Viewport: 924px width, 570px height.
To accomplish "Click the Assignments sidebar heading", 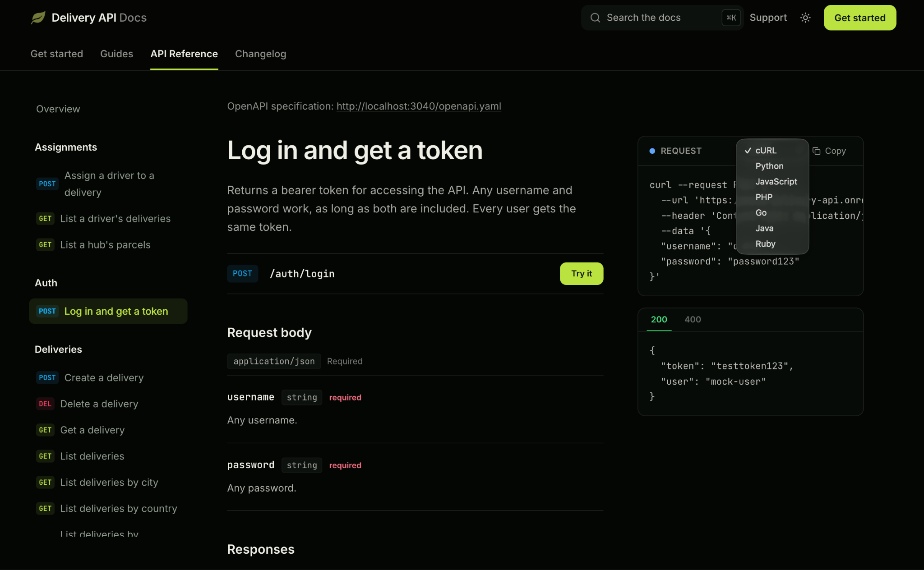I will (x=66, y=147).
